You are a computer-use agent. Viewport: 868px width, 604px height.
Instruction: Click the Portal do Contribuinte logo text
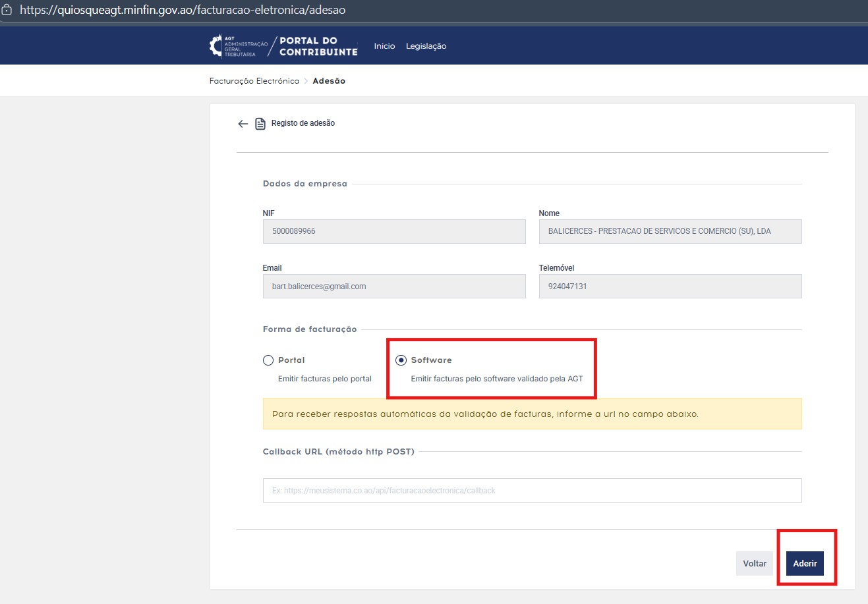click(318, 46)
